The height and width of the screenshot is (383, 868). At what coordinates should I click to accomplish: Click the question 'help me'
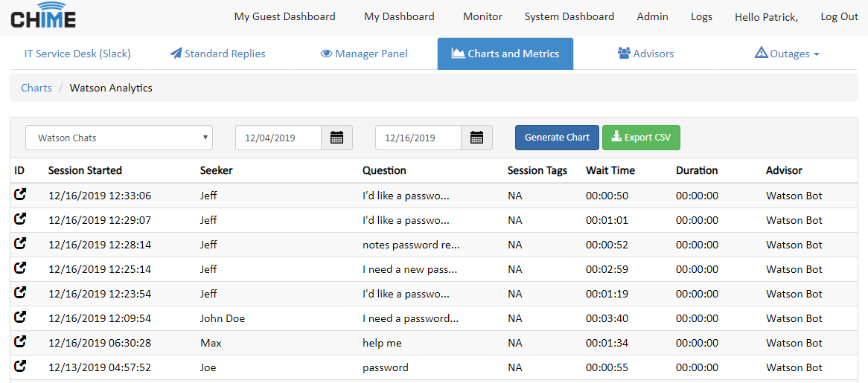click(x=382, y=343)
